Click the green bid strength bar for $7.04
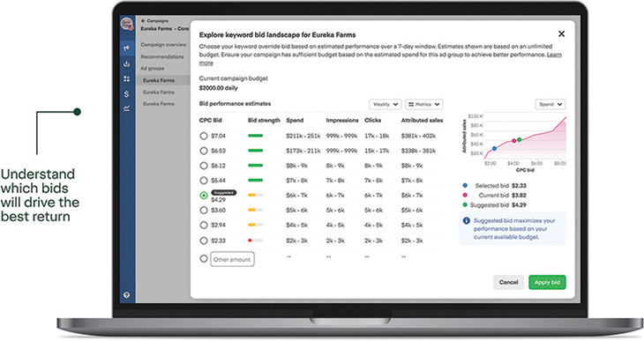Viewport: 644px width, 341px height. [255, 136]
